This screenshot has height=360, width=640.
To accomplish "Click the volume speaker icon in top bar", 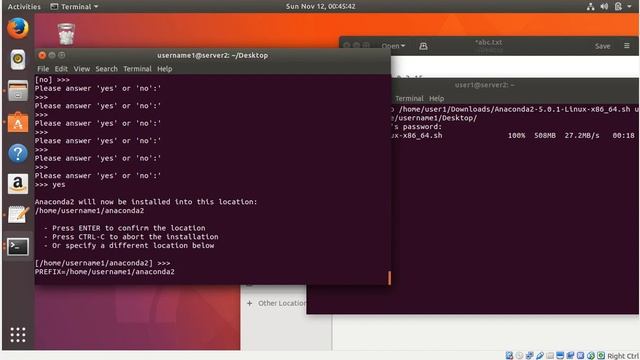I will (x=604, y=7).
